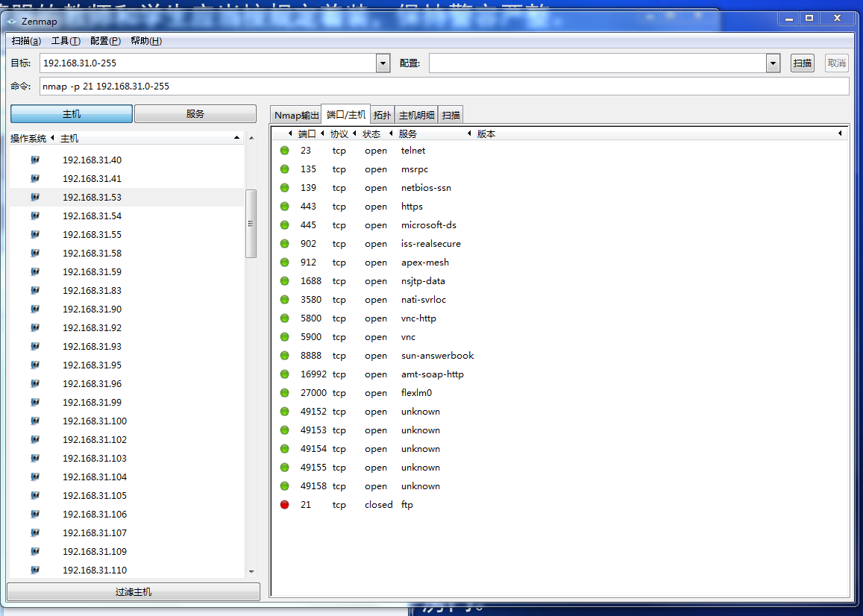Click the host icon beside 192.168.31.40

(35, 160)
